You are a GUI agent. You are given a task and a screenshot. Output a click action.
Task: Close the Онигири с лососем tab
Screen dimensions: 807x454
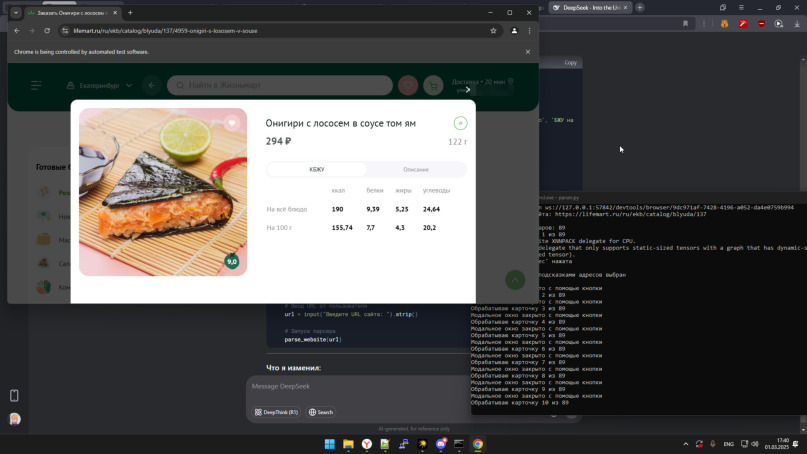[x=115, y=13]
